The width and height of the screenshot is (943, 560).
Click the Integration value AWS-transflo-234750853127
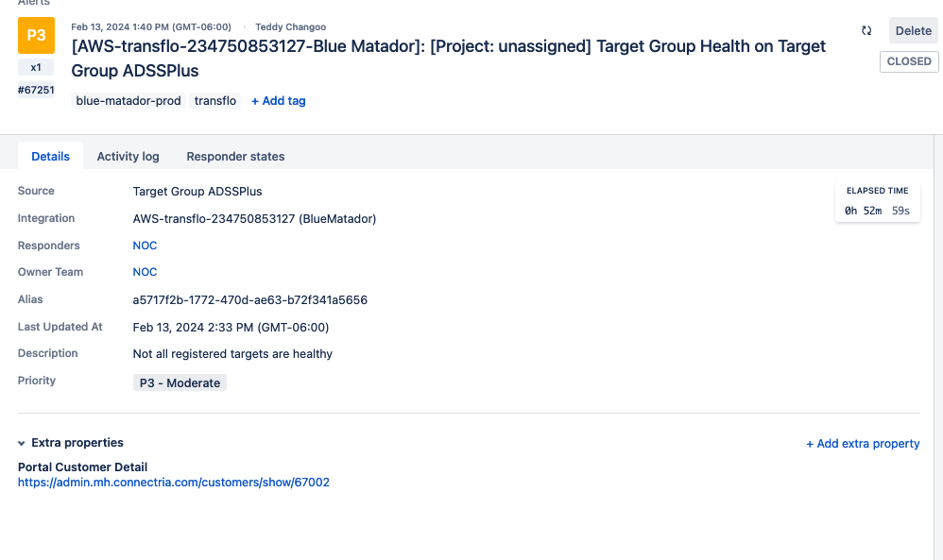point(254,219)
